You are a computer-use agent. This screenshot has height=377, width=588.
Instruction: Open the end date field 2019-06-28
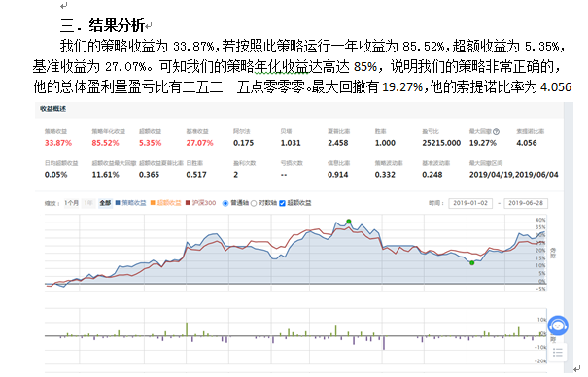point(526,203)
